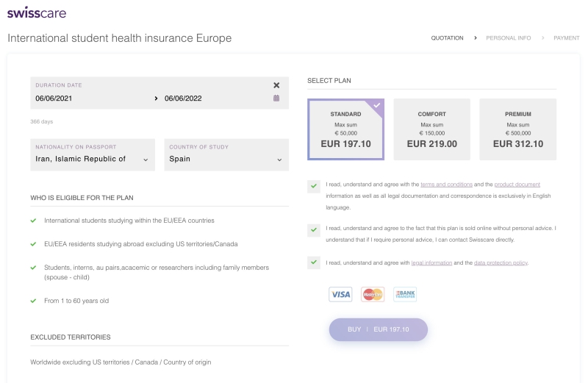Viewport: 588px width, 383px height.
Task: Toggle the sold-online-without-advice agreement checkbox
Action: pos(314,230)
